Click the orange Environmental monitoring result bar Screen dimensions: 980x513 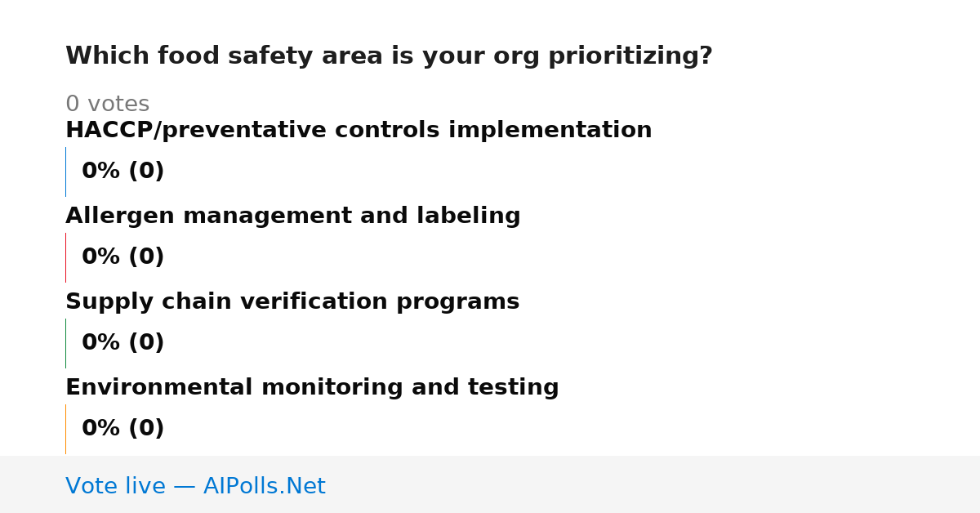65,429
